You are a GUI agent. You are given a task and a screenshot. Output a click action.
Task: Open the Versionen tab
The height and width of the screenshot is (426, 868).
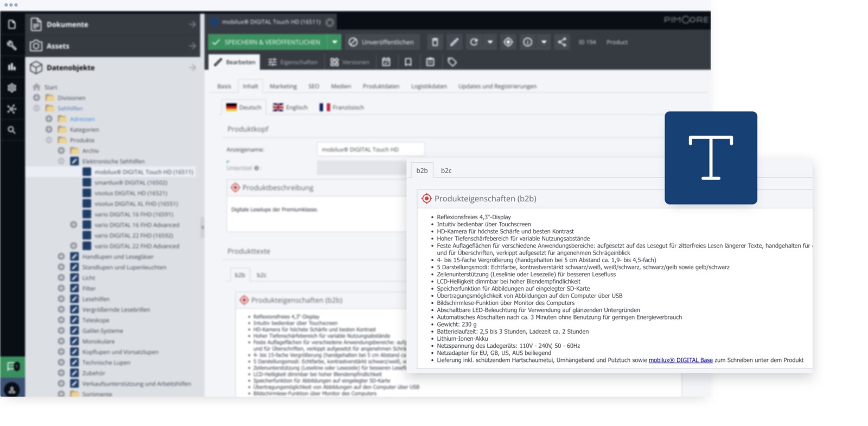tap(350, 62)
